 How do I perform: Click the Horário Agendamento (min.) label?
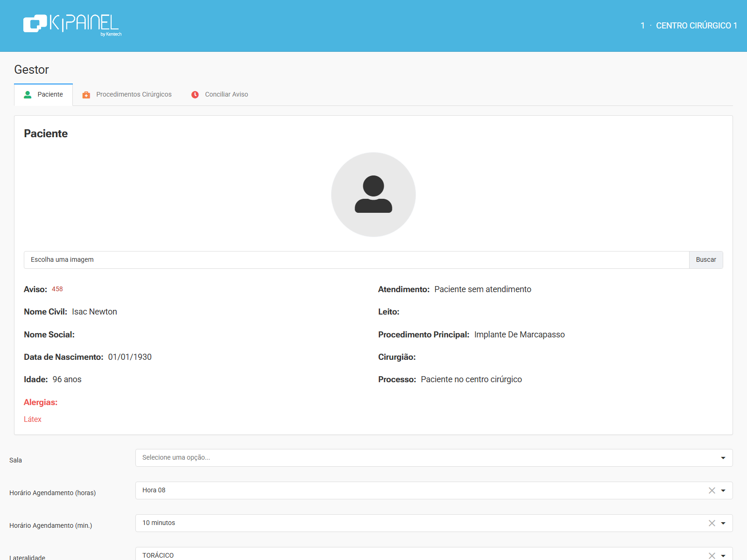pyautogui.click(x=51, y=525)
